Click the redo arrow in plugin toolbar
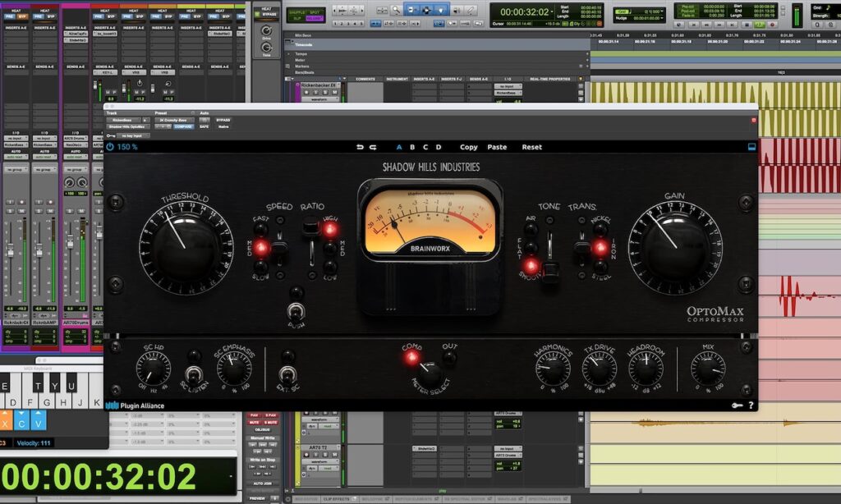The height and width of the screenshot is (504, 841). coord(373,147)
